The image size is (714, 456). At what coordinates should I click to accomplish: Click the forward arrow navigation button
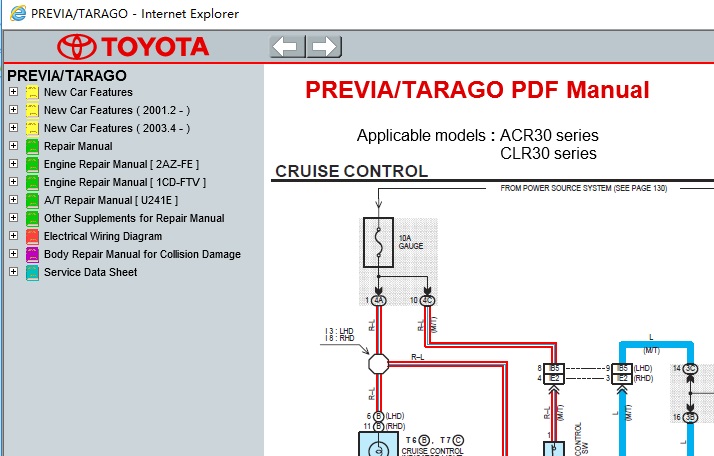324,46
